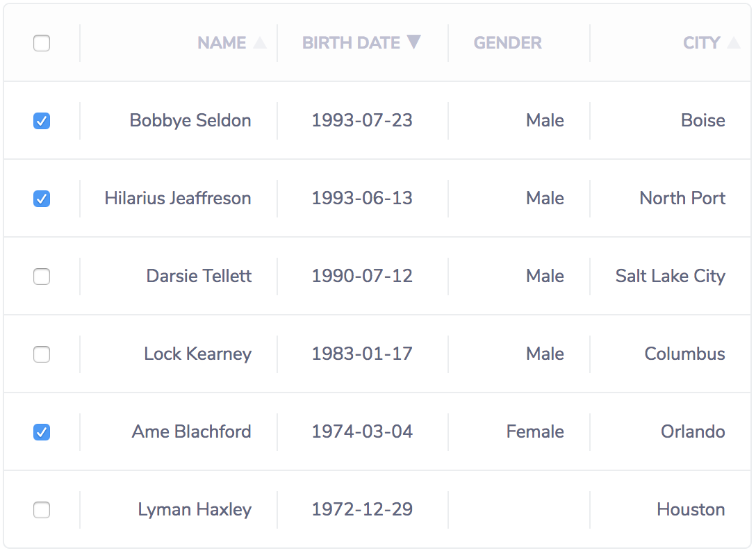The width and height of the screenshot is (756, 553).
Task: Click the Gender column header
Action: [x=507, y=43]
